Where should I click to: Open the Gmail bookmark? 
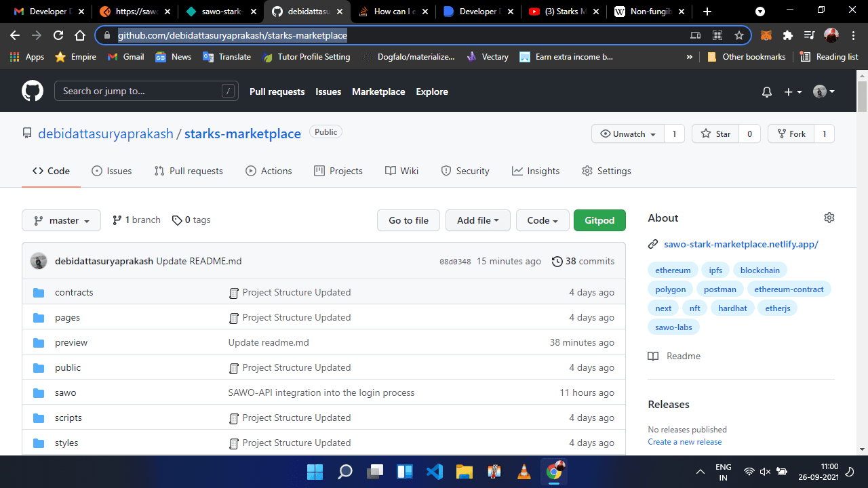126,57
